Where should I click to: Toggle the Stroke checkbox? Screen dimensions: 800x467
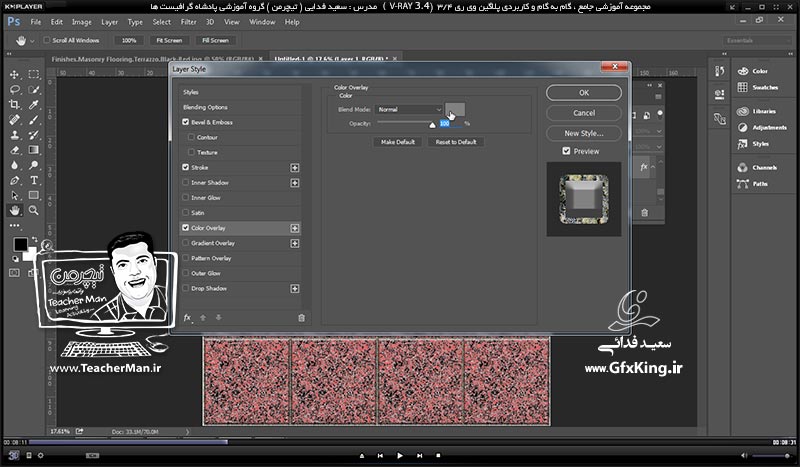click(x=186, y=167)
